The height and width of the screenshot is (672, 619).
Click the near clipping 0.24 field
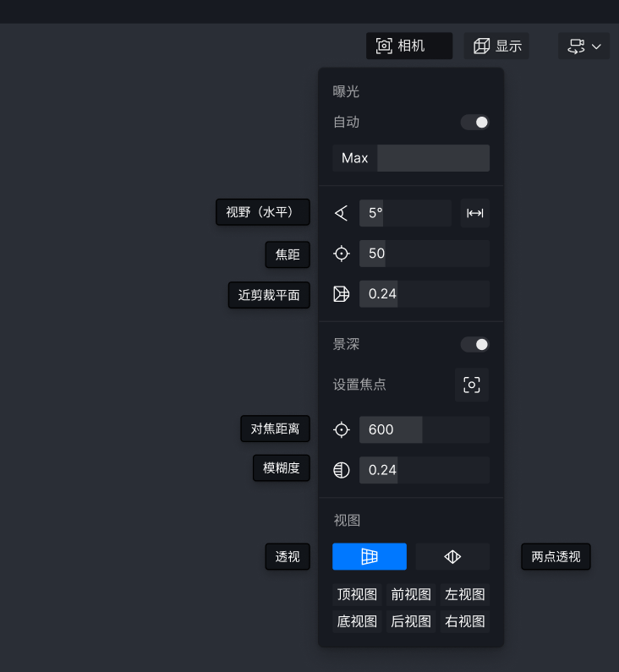point(425,294)
